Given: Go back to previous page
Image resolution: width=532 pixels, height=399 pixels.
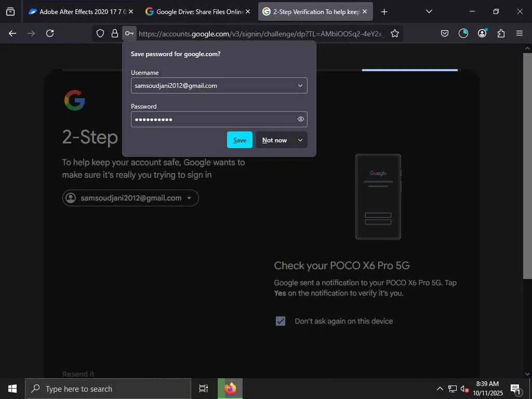Looking at the screenshot, I should click(x=12, y=33).
